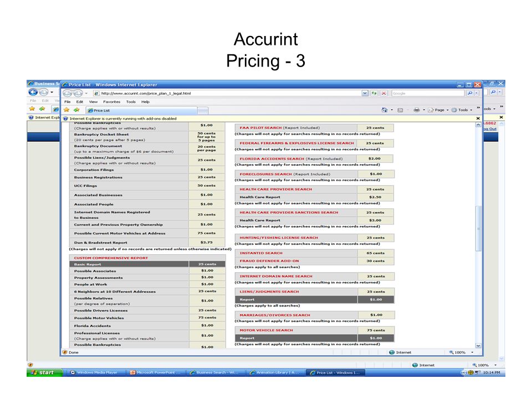Screen dimensions: 532x399
Task: Click the Log Out link in background window
Action: 490,129
